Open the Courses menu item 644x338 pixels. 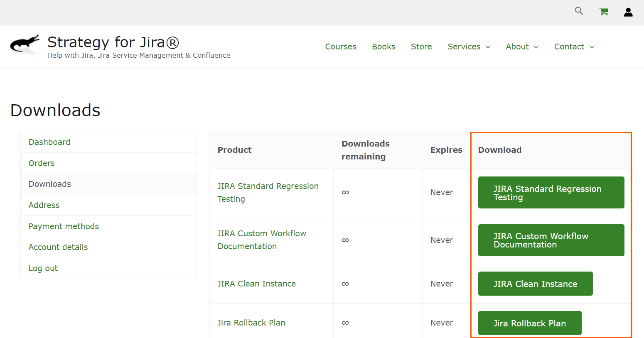pos(340,47)
